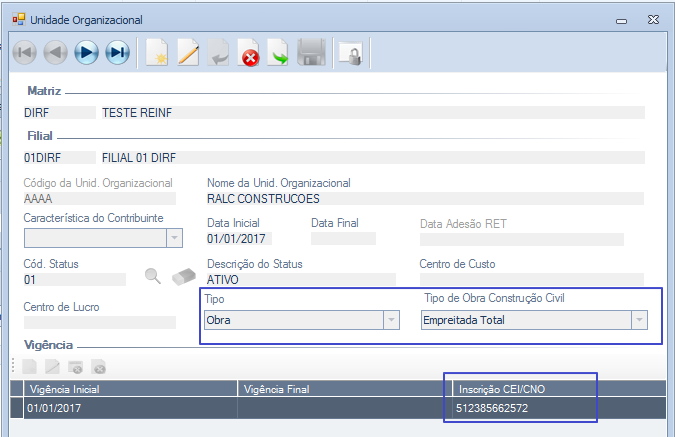Click Centro de Custo field
675x437 pixels.
point(532,279)
